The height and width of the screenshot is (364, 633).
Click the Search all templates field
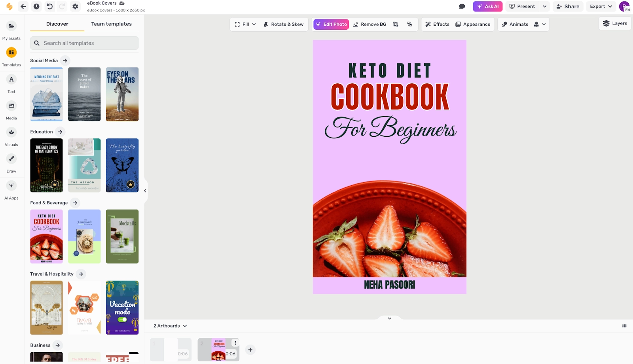coord(84,43)
